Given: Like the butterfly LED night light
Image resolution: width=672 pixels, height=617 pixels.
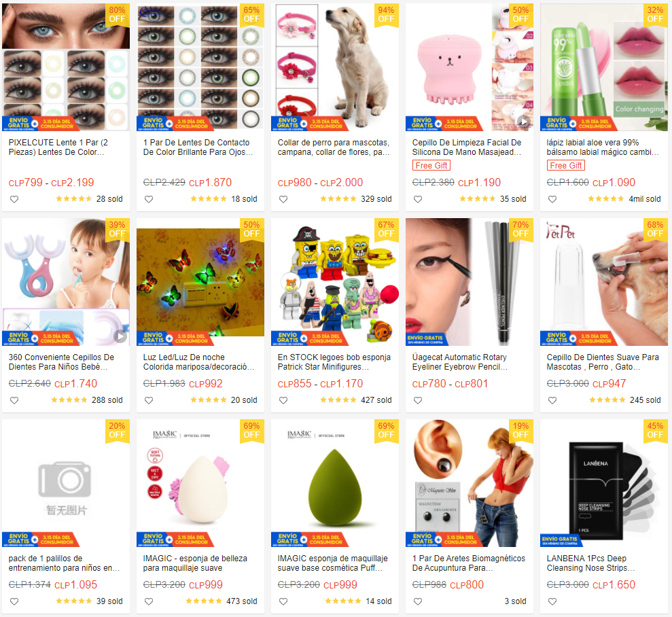Looking at the screenshot, I should 149,400.
